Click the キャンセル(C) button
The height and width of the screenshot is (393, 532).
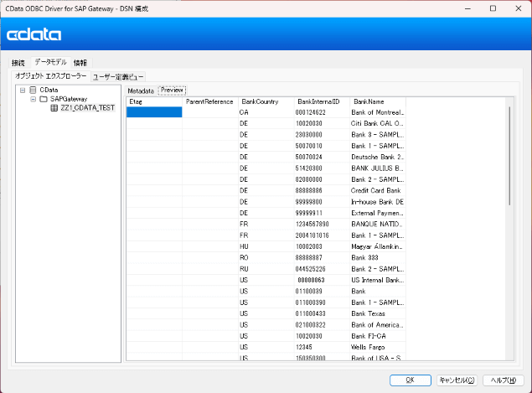(457, 380)
